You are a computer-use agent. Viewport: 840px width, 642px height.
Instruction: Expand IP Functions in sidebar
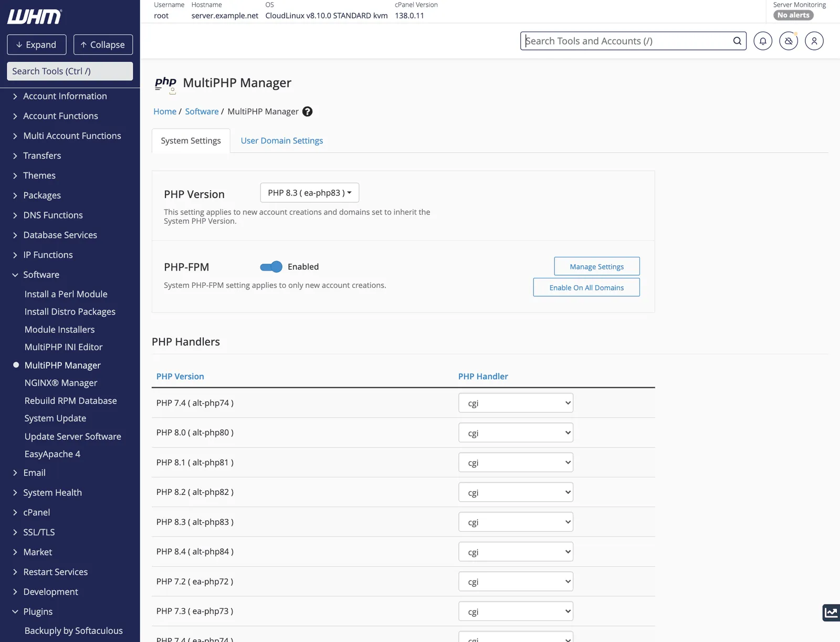pos(48,255)
